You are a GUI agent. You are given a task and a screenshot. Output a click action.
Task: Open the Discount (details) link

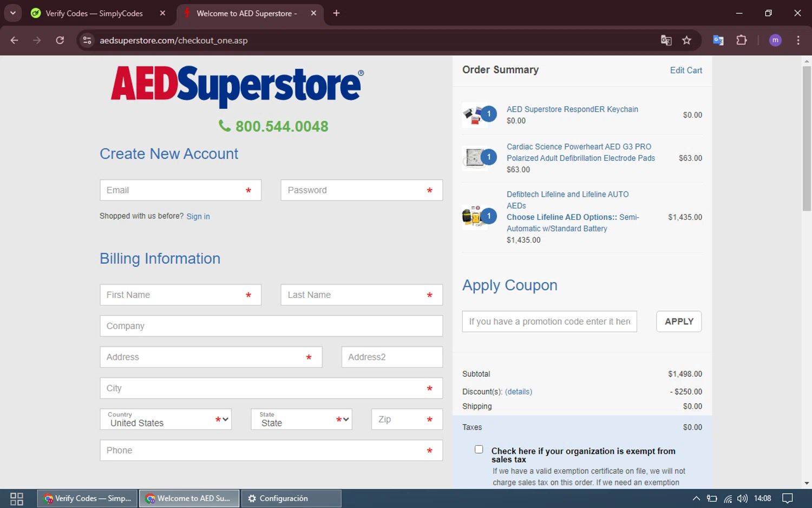(x=519, y=392)
